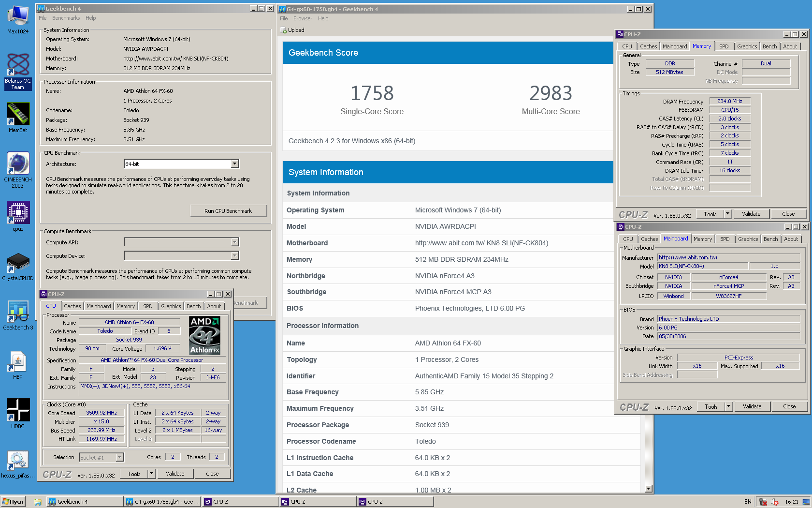Click Manufacturer http://www.abit.com.tw/ field
Screen dimensions: 812x508
(728, 257)
